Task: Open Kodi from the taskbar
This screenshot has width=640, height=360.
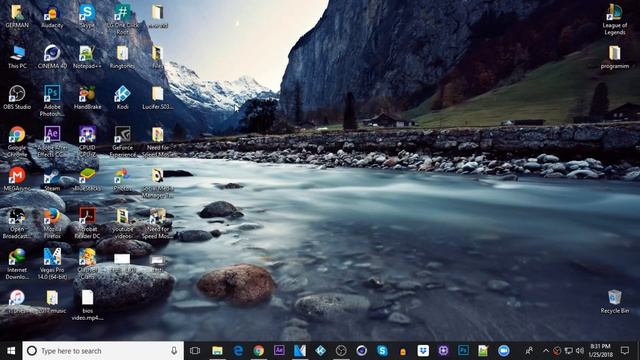Action: [320, 351]
